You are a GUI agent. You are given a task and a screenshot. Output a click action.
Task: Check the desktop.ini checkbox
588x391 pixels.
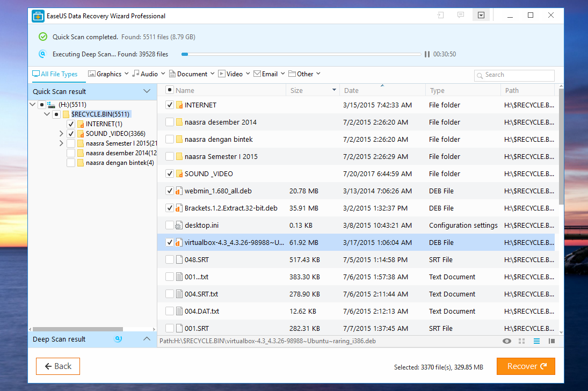click(170, 225)
